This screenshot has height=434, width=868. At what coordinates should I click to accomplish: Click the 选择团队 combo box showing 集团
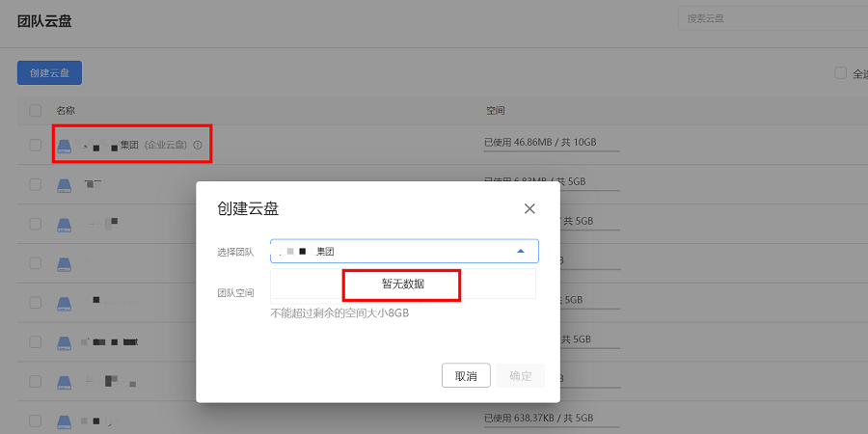tap(395, 252)
